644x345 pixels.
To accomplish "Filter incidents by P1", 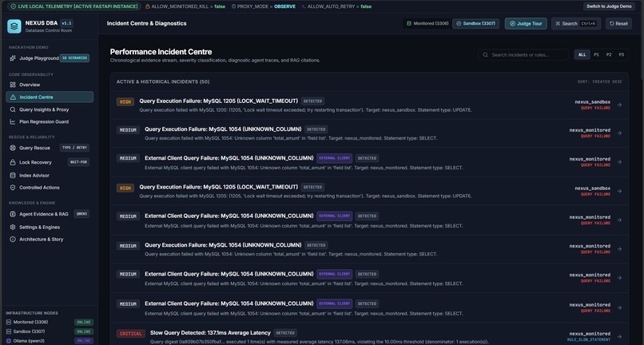I will point(596,54).
